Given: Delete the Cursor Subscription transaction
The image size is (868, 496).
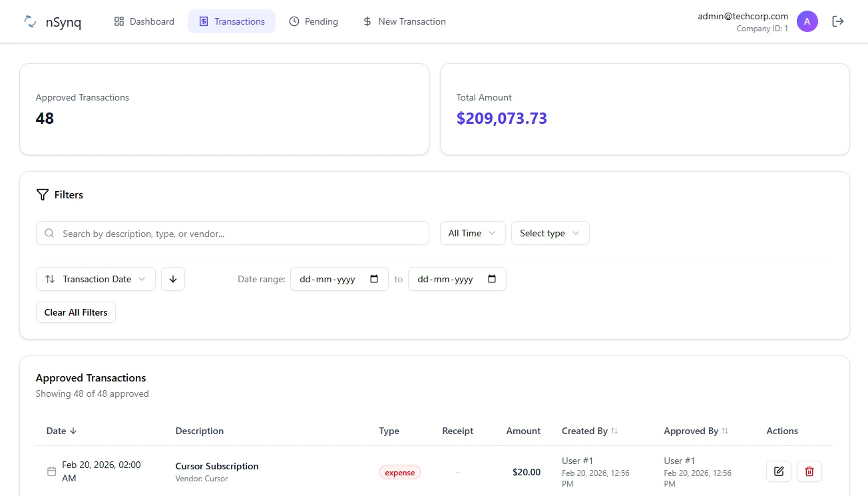Looking at the screenshot, I should (809, 471).
